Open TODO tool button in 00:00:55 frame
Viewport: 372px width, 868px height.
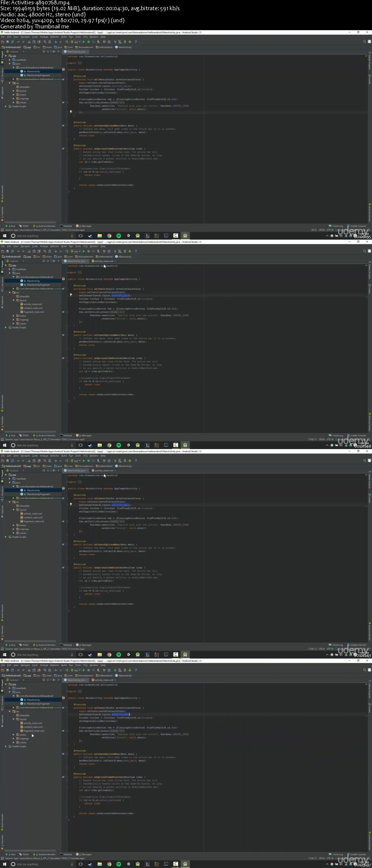(24, 226)
